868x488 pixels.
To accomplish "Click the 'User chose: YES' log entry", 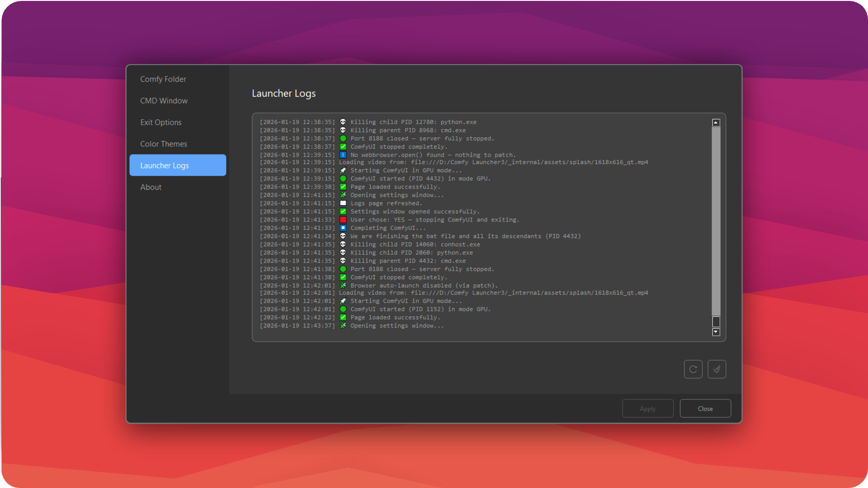I will pos(390,220).
